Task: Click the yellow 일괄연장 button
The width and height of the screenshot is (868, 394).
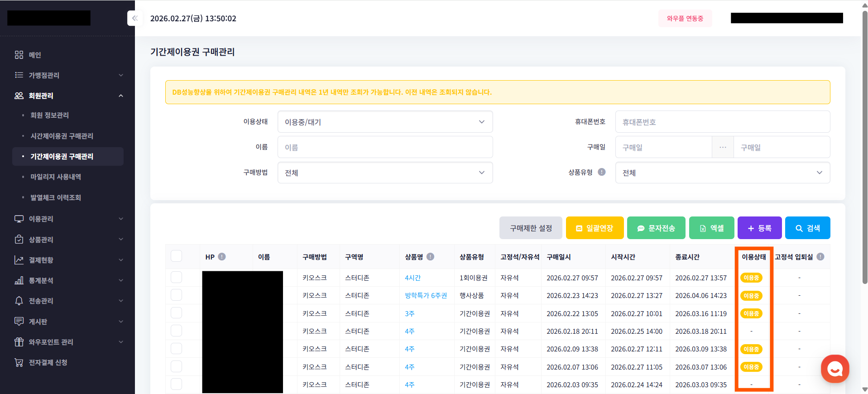Action: [595, 228]
